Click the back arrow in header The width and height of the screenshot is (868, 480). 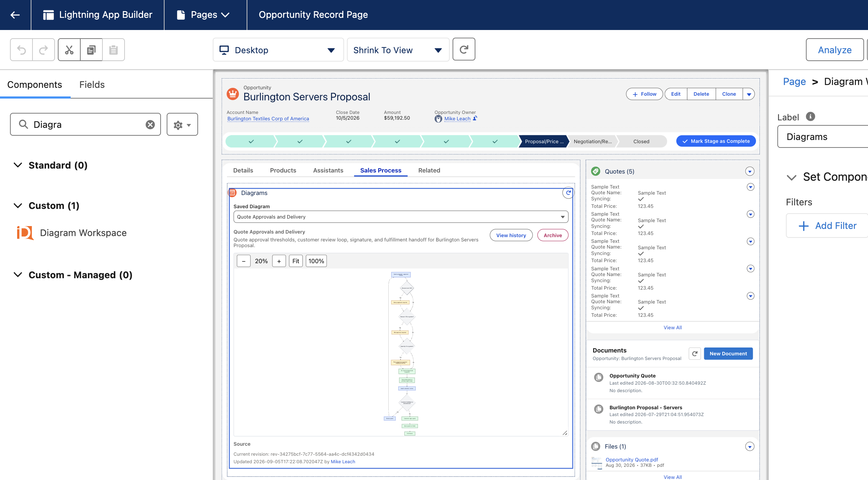click(x=15, y=15)
